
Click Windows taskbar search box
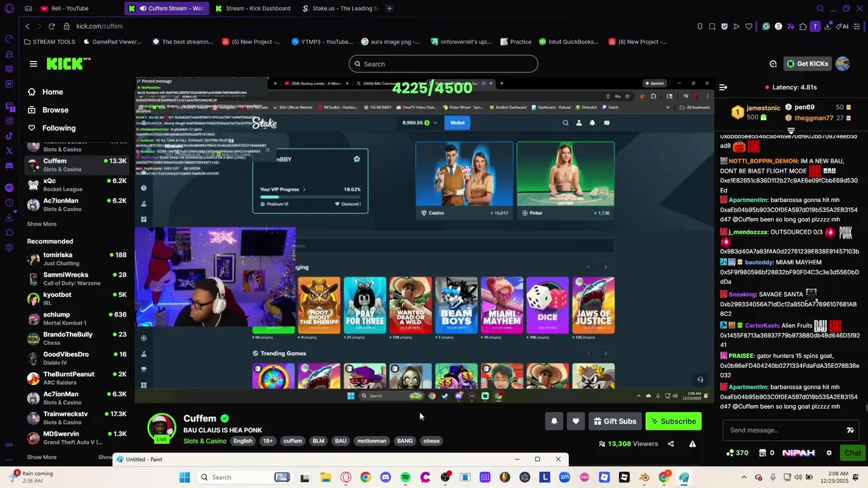click(244, 477)
